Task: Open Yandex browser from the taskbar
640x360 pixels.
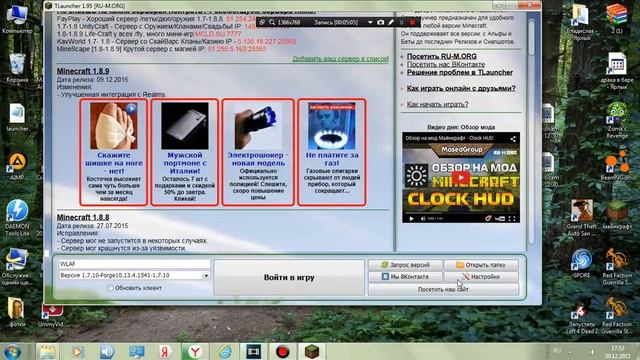Action: tap(195, 351)
